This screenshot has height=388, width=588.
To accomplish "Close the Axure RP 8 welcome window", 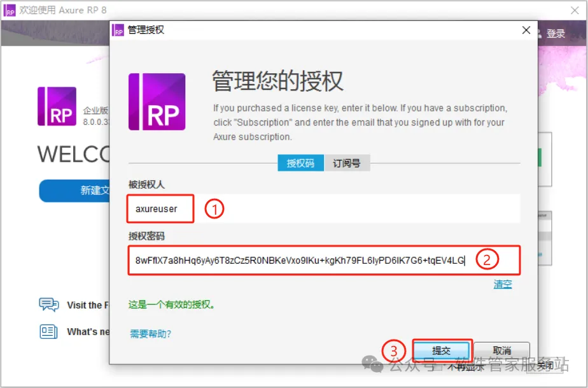I will (x=575, y=11).
